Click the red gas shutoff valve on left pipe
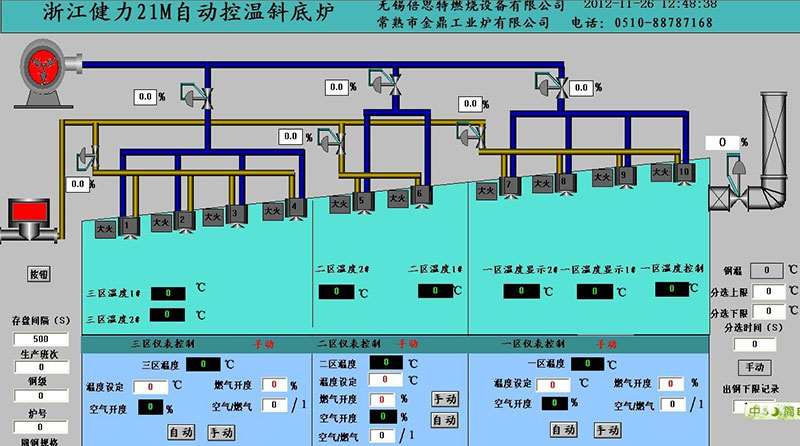 (x=32, y=219)
